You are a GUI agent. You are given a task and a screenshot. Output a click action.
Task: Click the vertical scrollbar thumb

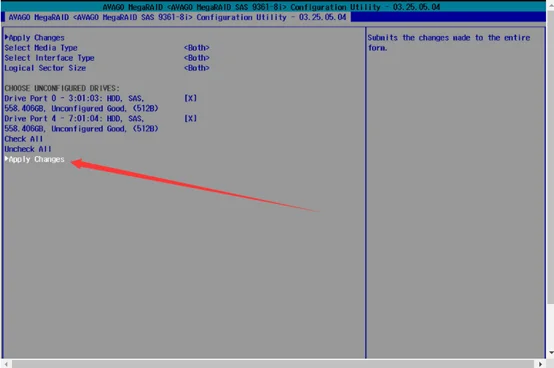coord(550,155)
